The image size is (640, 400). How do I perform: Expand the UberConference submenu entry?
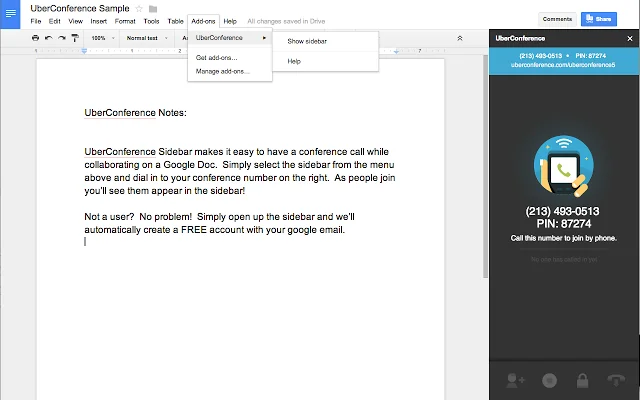(230, 38)
